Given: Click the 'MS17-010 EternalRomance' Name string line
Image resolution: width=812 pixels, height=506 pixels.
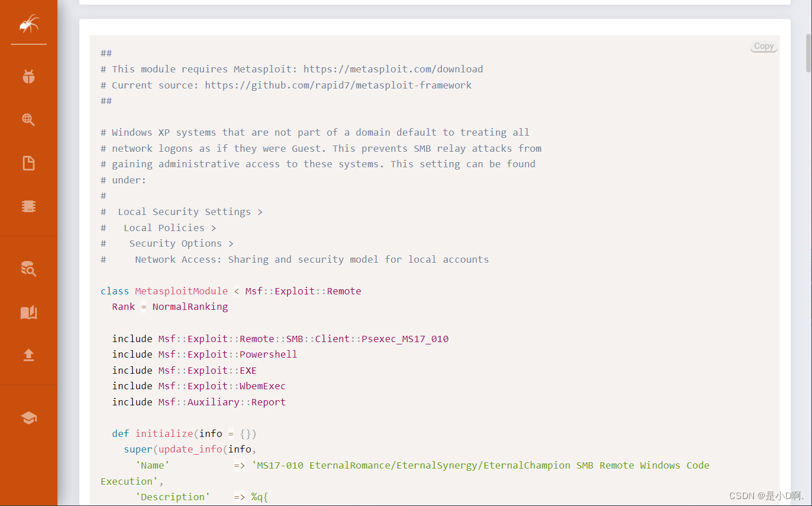Looking at the screenshot, I should (422, 465).
